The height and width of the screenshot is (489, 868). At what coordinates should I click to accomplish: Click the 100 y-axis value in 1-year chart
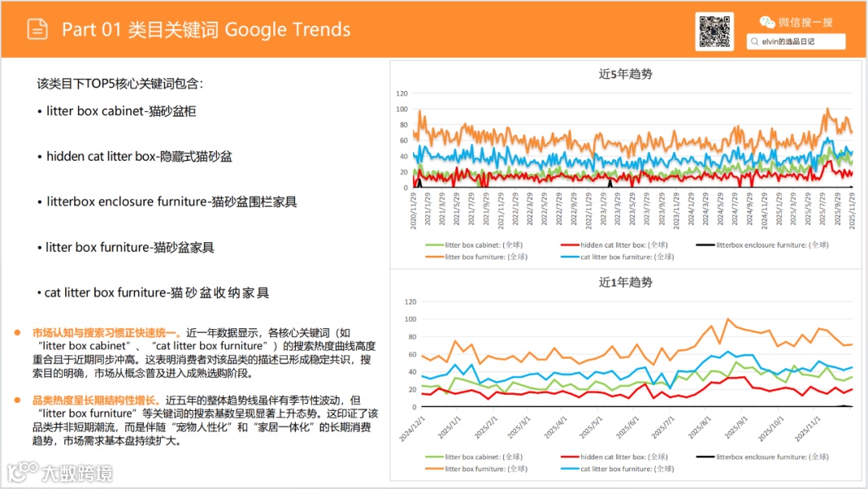point(410,319)
